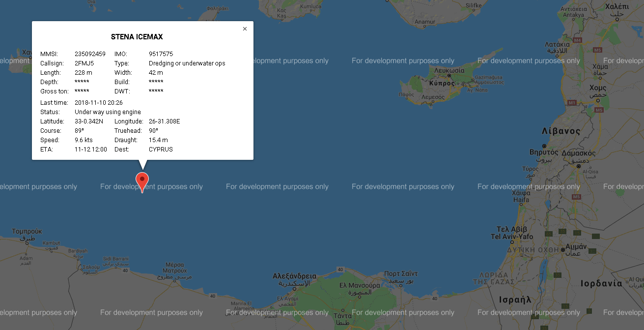Click latitude value 33-0.342N
Image resolution: width=644 pixels, height=330 pixels.
point(89,121)
